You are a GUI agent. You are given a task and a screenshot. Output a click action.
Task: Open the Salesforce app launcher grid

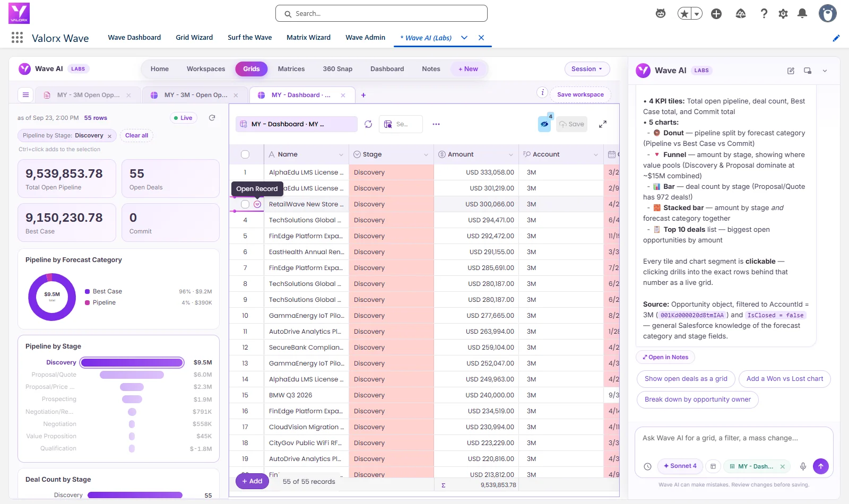pyautogui.click(x=17, y=38)
